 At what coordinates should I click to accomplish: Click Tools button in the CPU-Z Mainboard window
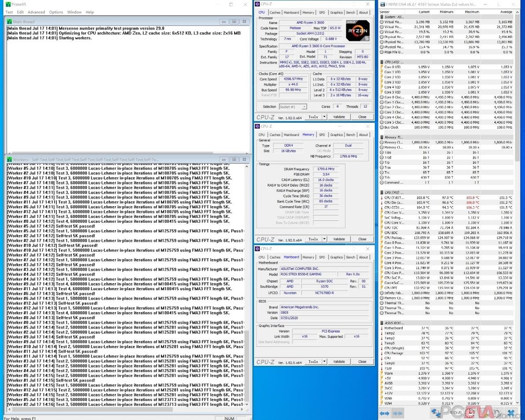(313, 361)
